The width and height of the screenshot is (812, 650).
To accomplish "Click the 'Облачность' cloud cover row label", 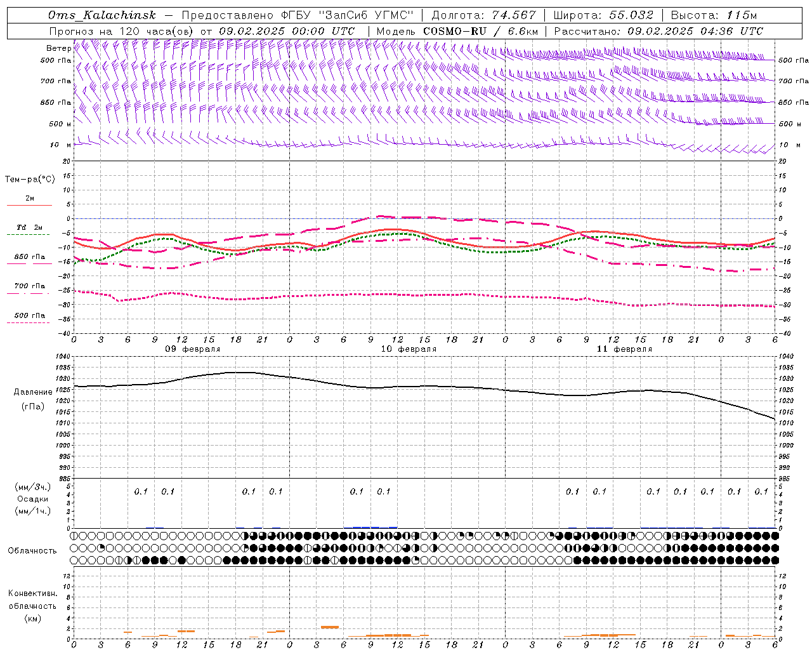I will (x=32, y=551).
